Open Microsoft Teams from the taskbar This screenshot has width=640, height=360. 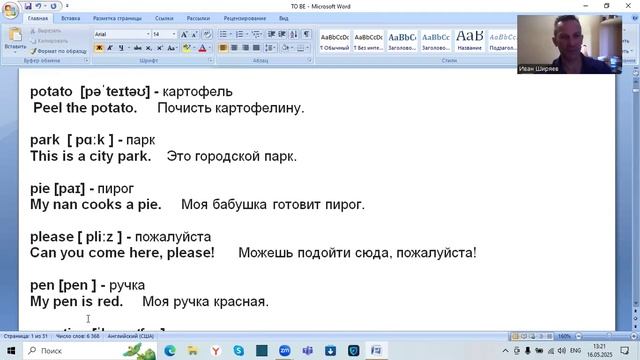[x=307, y=351]
